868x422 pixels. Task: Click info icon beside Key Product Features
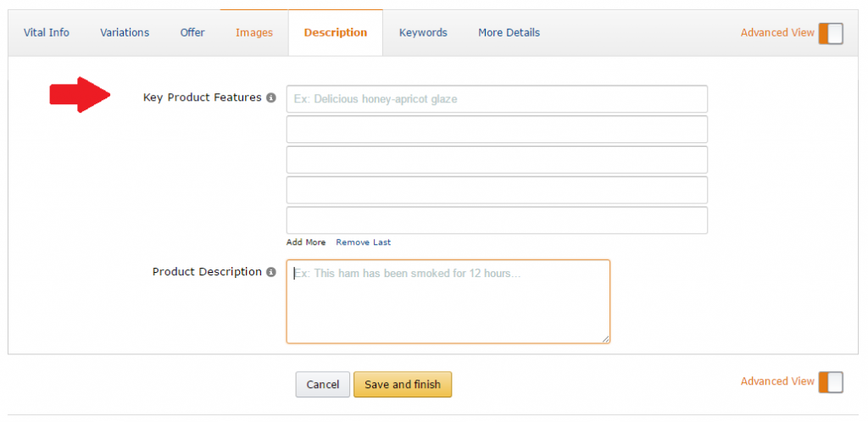pos(271,98)
